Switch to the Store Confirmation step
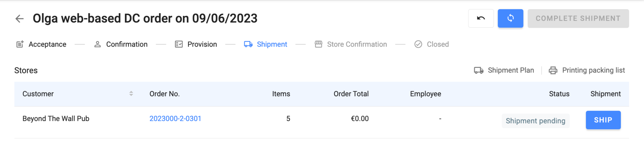Viewport: 644px width, 152px height. click(357, 44)
